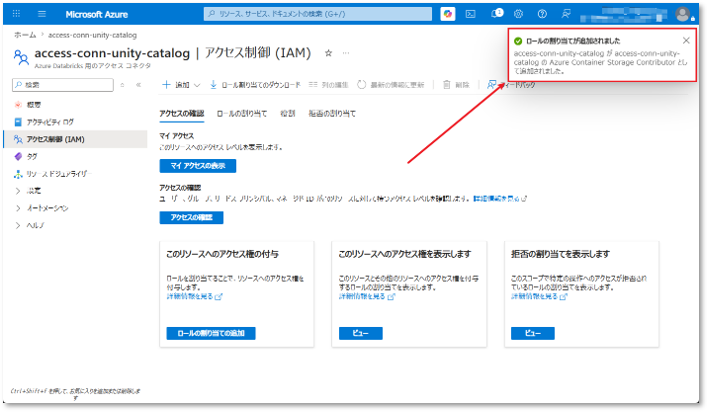This screenshot has height=412, width=708.
Task: Open portal settings gear
Action: pyautogui.click(x=518, y=14)
